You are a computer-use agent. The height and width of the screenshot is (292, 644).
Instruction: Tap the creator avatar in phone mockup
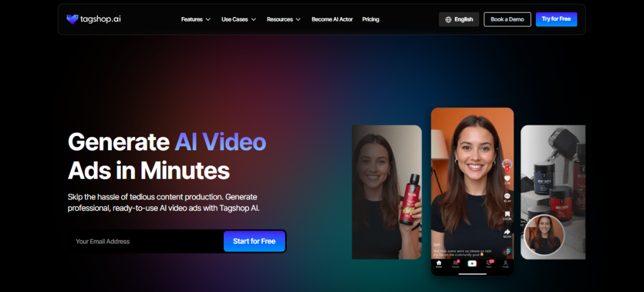click(x=507, y=164)
